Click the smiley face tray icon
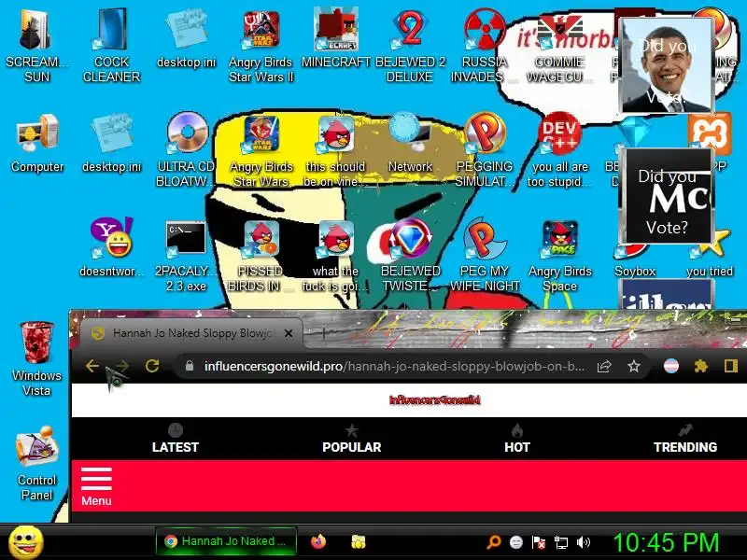This screenshot has width=747, height=560. (x=516, y=542)
